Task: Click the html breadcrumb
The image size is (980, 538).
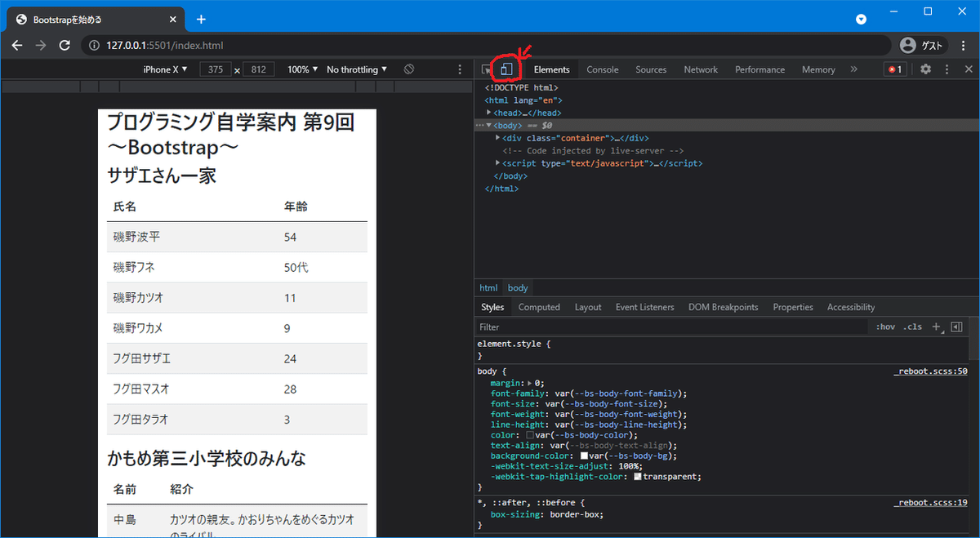Action: pyautogui.click(x=488, y=287)
